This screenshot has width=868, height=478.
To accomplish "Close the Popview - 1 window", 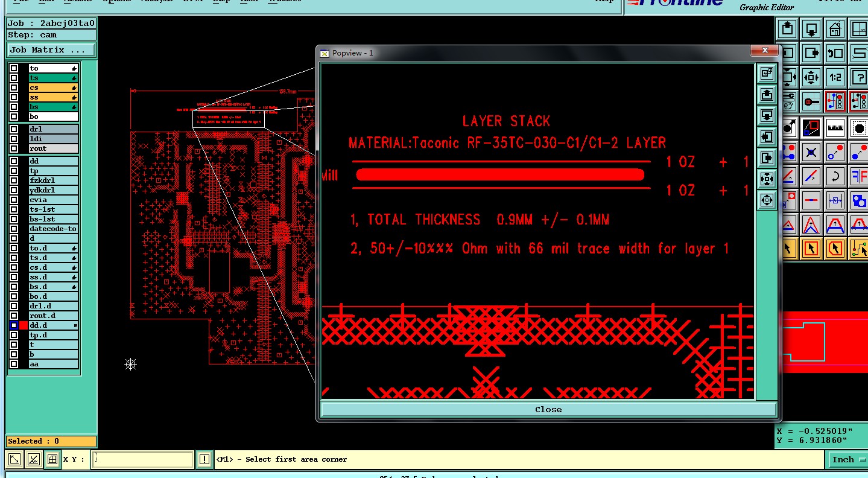I will coord(764,51).
